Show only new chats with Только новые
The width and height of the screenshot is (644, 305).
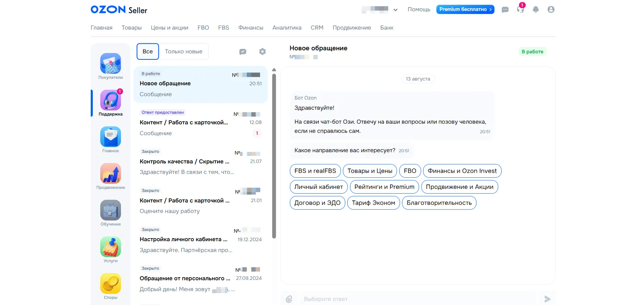[184, 52]
